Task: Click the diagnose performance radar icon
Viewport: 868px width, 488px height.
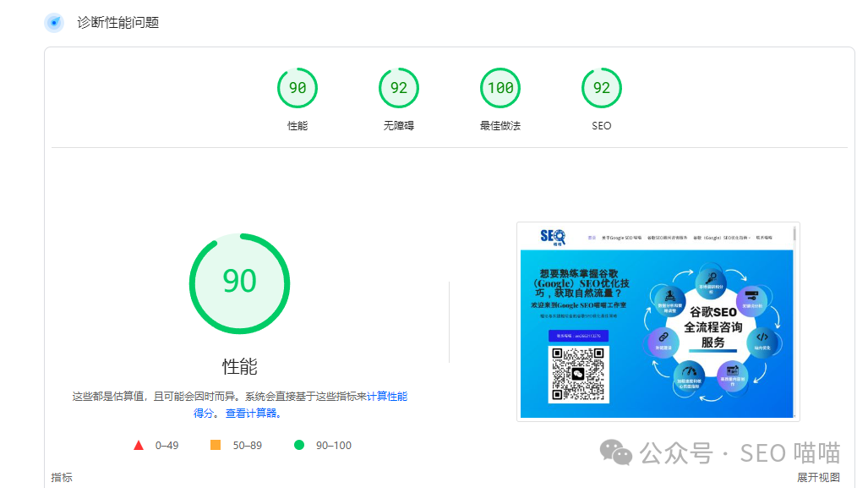Action: coord(54,23)
